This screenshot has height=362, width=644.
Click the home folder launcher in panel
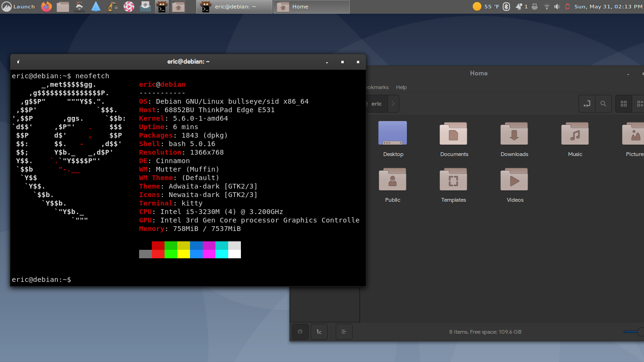(178, 7)
